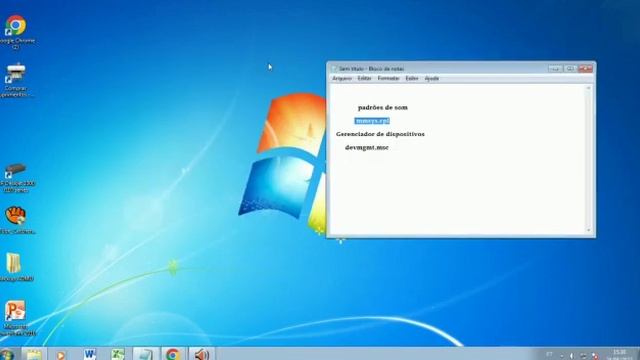The width and height of the screenshot is (640, 360).
Task: Launch Microsoft Word from the taskbar
Action: (x=90, y=354)
